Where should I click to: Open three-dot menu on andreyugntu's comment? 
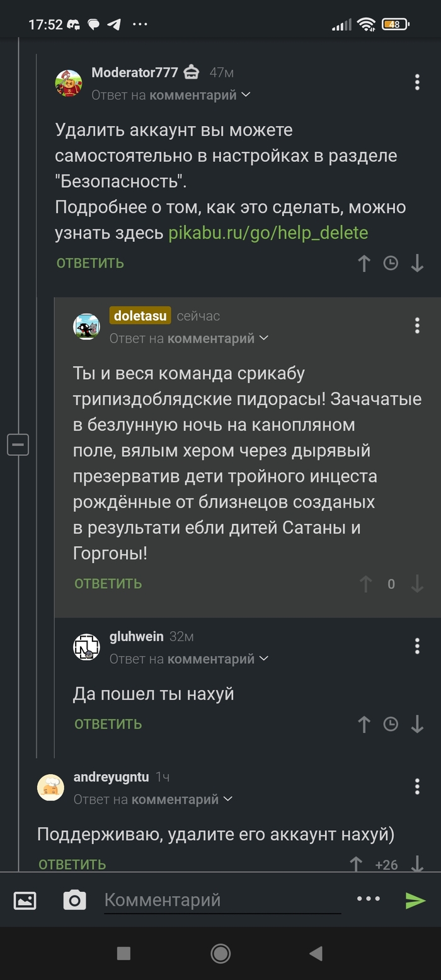click(417, 786)
